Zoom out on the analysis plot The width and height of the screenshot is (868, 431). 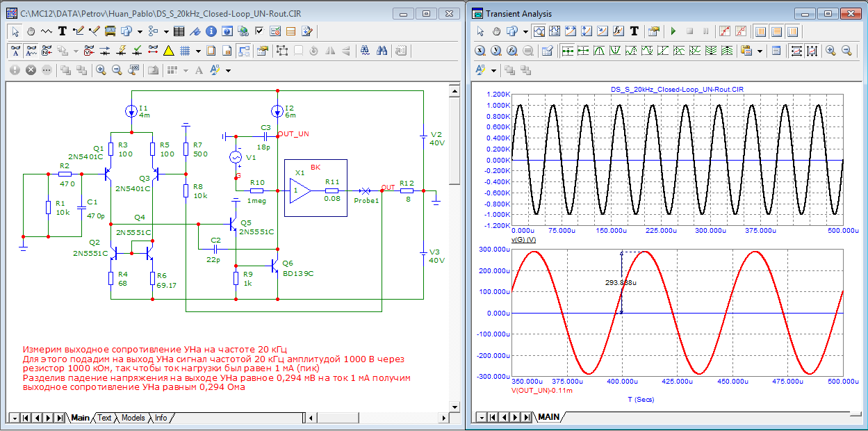click(846, 51)
